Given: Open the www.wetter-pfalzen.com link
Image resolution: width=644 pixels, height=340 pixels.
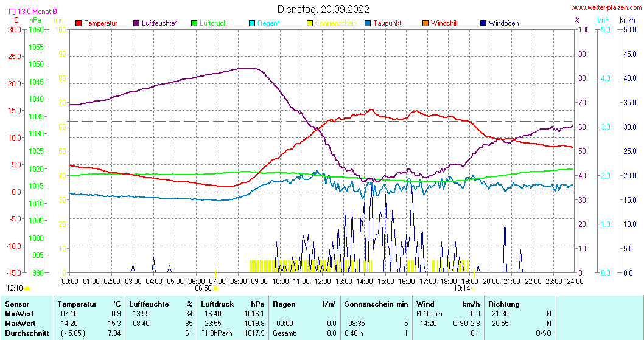Looking at the screenshot, I should (606, 7).
